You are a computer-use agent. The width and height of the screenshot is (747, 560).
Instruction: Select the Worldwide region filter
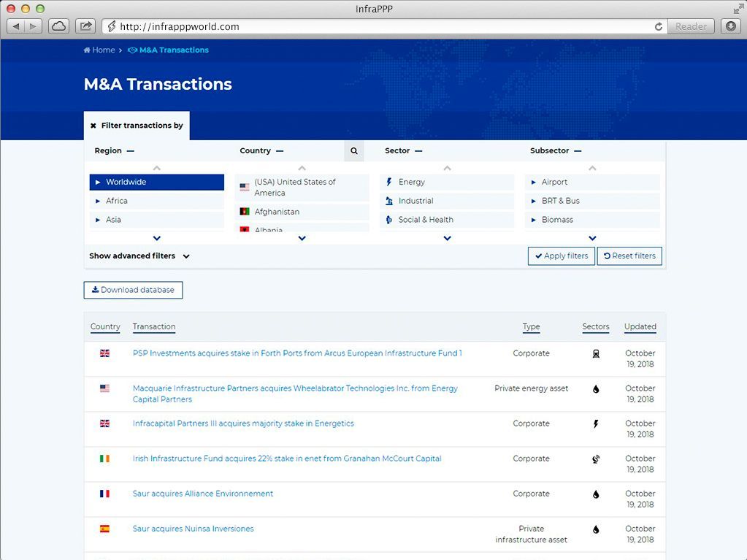(x=156, y=182)
